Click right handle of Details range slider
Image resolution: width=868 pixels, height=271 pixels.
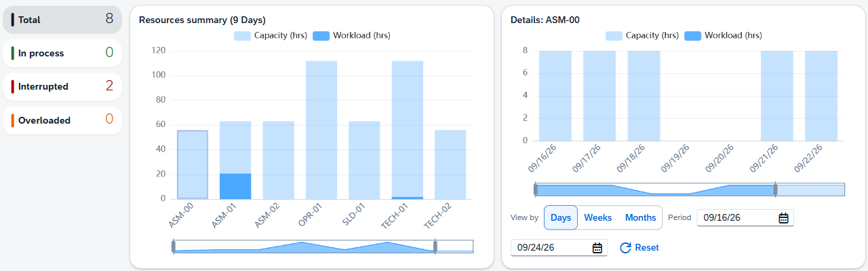click(x=775, y=189)
